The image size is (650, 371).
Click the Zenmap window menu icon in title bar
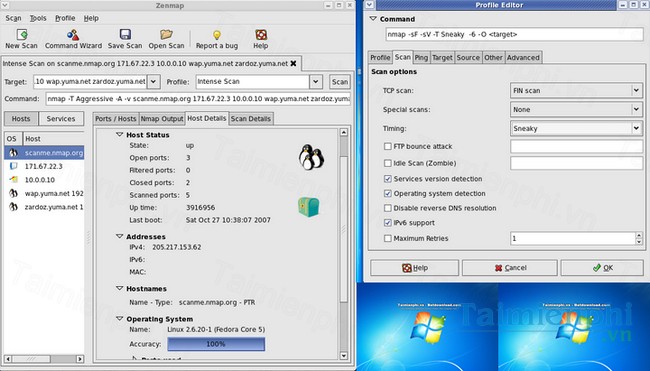(4, 5)
